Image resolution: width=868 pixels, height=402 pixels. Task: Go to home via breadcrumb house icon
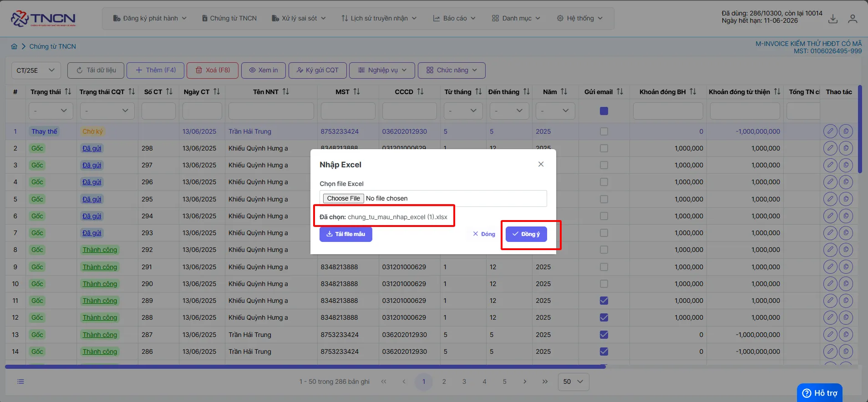point(14,46)
